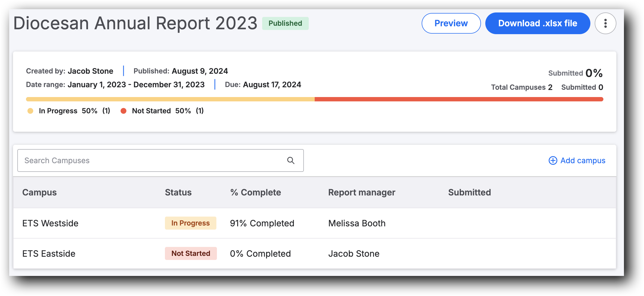Sort the table by Status column
Screen dimensions: 644x296
click(x=178, y=192)
